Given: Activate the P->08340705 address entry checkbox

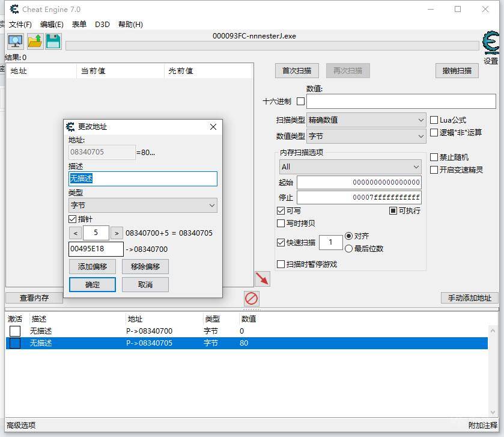Looking at the screenshot, I should (x=15, y=343).
